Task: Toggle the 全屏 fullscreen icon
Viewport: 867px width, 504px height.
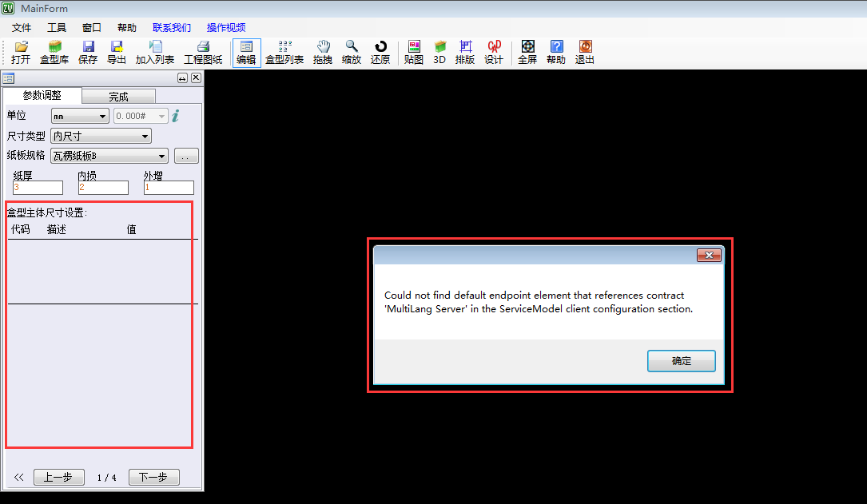Action: coord(527,52)
